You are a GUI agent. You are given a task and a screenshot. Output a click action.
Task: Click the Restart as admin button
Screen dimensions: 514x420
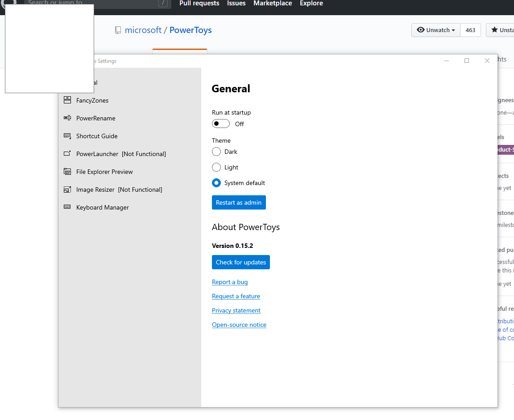click(x=239, y=202)
